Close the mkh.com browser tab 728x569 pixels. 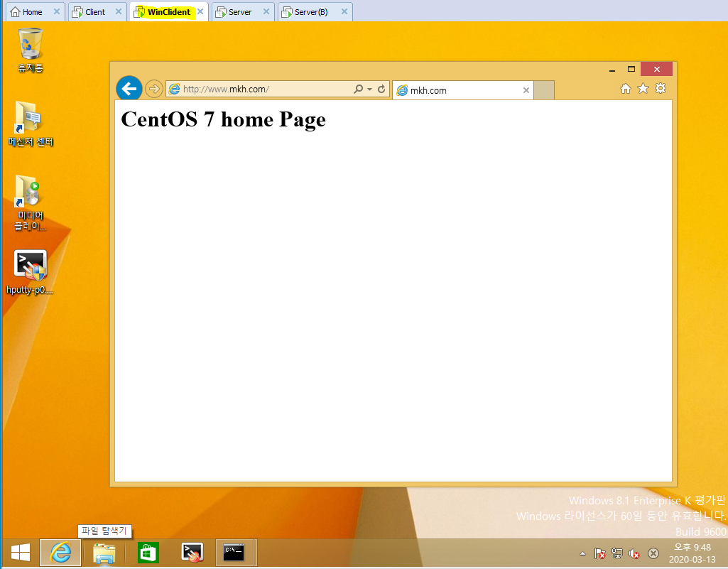click(x=526, y=90)
